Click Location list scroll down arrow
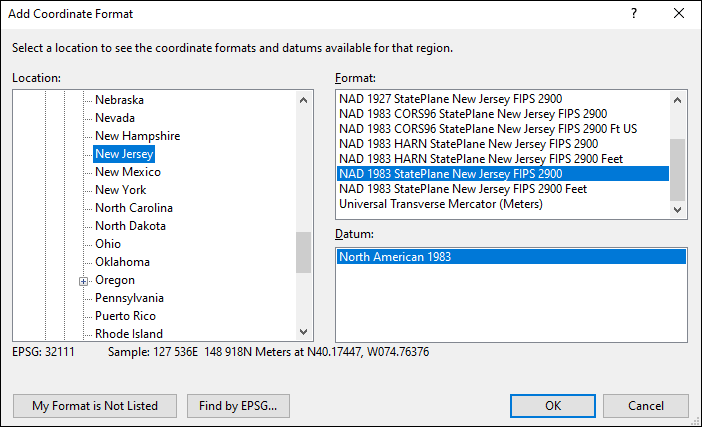Screen dimensions: 702x427 click(x=303, y=332)
